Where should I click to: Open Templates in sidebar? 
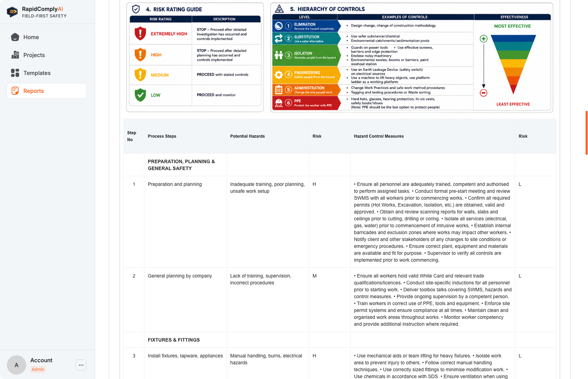pos(47,73)
